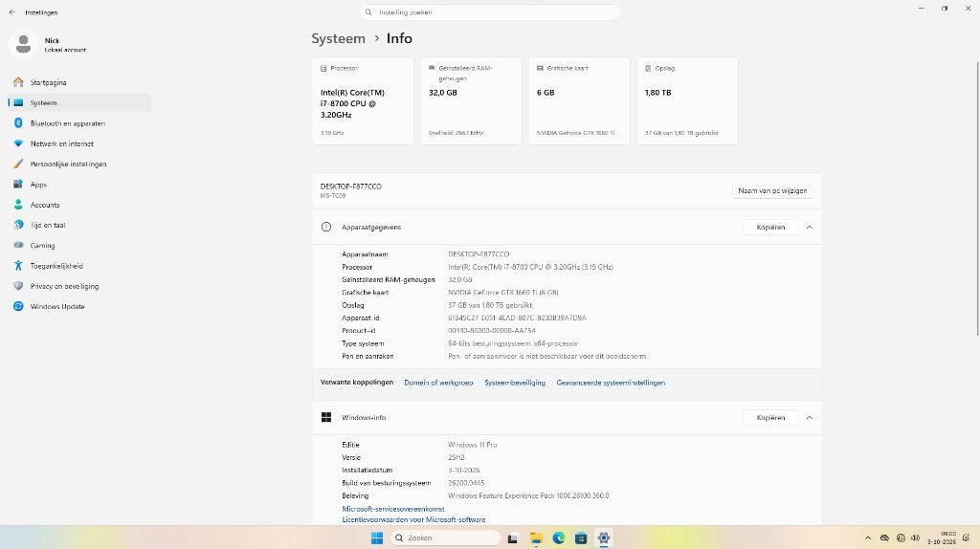The width and height of the screenshot is (980, 549).
Task: Click the Systeem breadcrumb link
Action: [x=338, y=38]
